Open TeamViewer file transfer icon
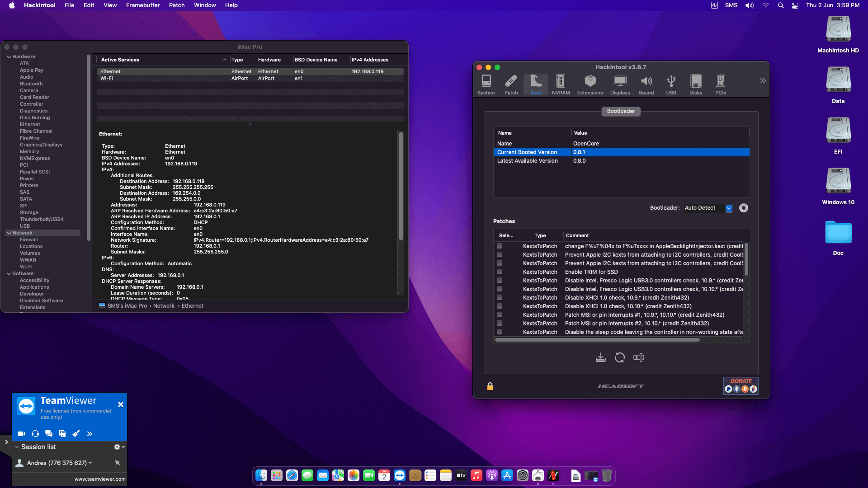This screenshot has width=868, height=488. [62, 434]
